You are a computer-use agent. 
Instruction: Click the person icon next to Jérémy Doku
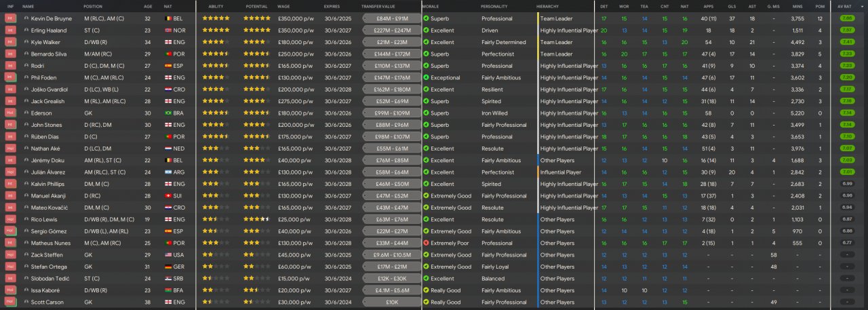(26, 160)
